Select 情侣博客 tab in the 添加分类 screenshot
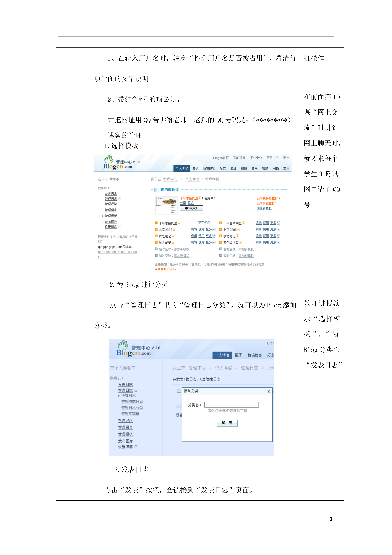The image size is (392, 555). click(x=255, y=355)
